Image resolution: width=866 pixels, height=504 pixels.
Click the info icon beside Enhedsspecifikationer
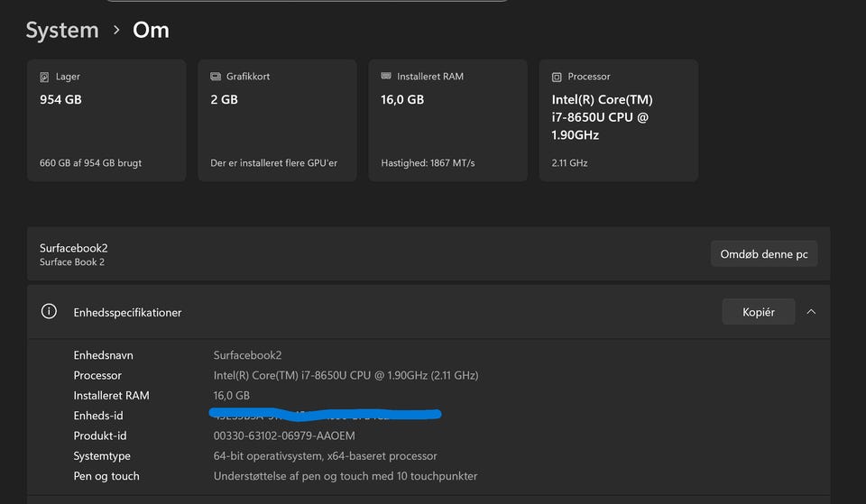click(x=49, y=312)
